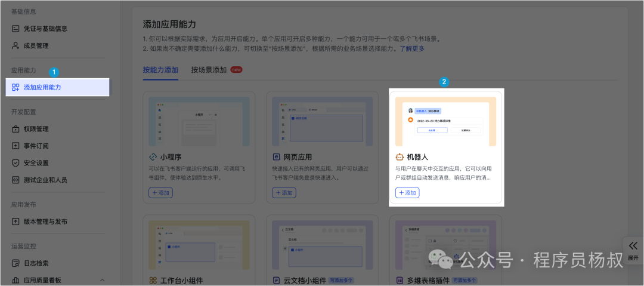
Task: Click the 工作台小组件 card title
Action: (182, 281)
